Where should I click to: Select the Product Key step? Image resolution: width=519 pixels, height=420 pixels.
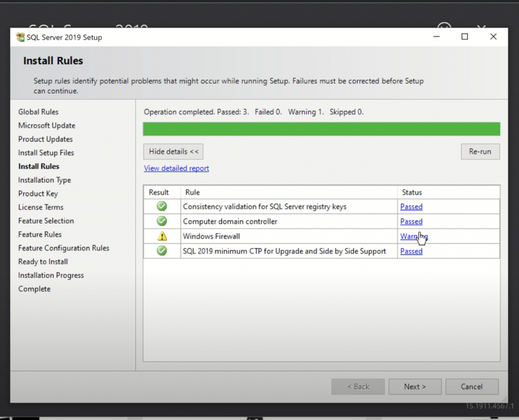pyautogui.click(x=38, y=194)
